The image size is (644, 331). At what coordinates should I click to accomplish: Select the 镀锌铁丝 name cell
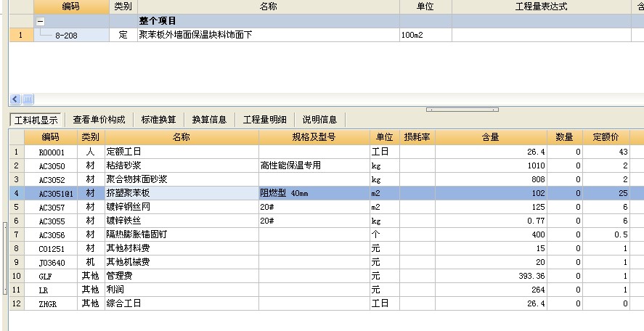point(182,221)
